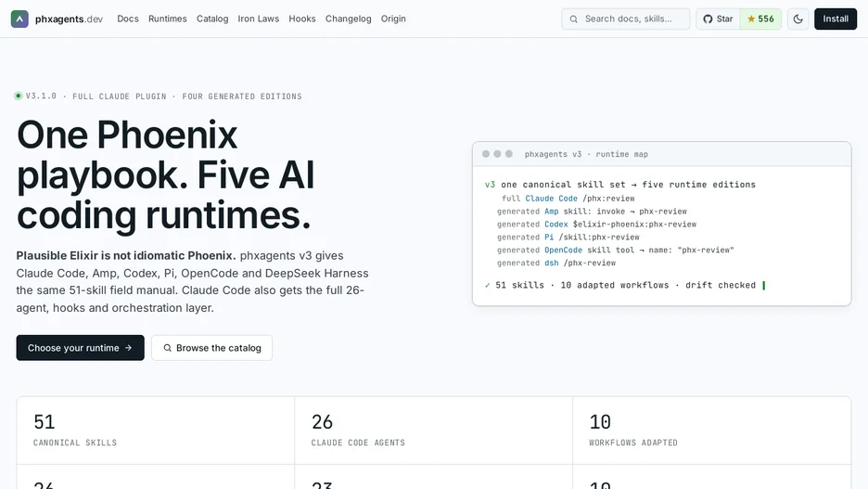Click the OpenCode link in runtime map
Image resolution: width=868 pixels, height=489 pixels.
pyautogui.click(x=563, y=250)
